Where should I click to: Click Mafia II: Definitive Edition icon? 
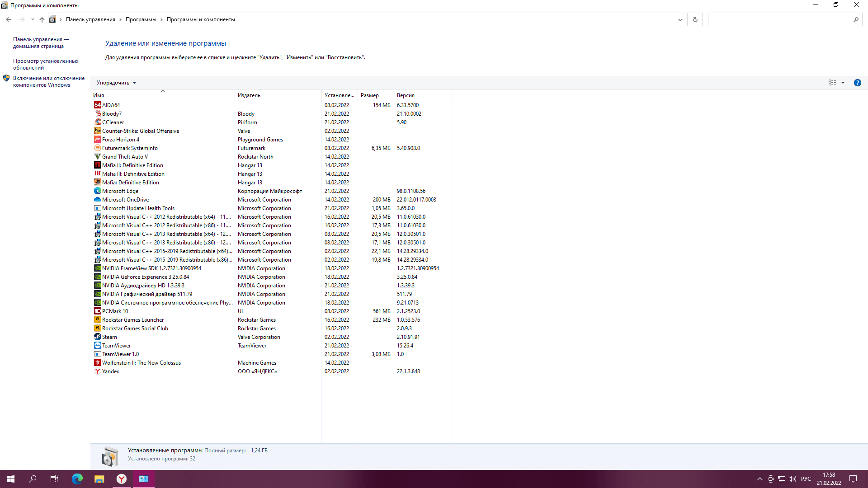pyautogui.click(x=97, y=165)
